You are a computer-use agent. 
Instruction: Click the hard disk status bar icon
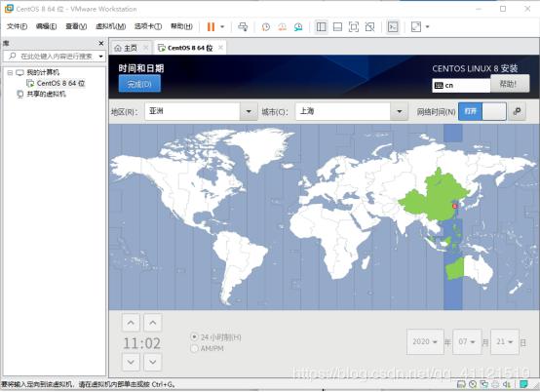pyautogui.click(x=461, y=384)
